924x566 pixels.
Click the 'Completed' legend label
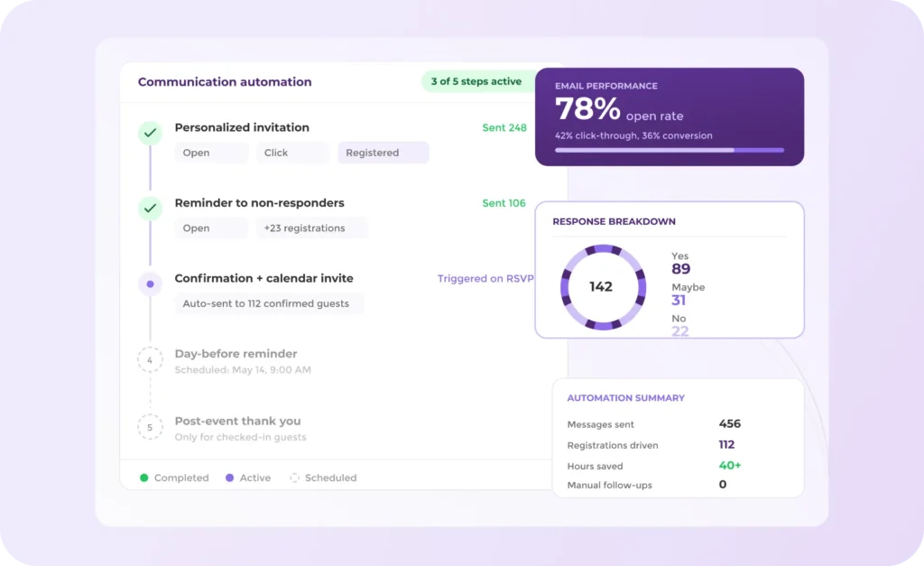pos(181,478)
